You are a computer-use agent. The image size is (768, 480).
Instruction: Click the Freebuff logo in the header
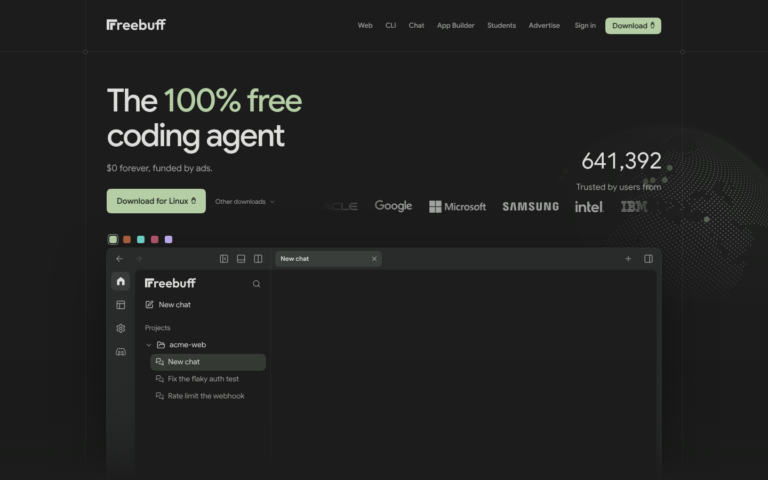pyautogui.click(x=136, y=25)
